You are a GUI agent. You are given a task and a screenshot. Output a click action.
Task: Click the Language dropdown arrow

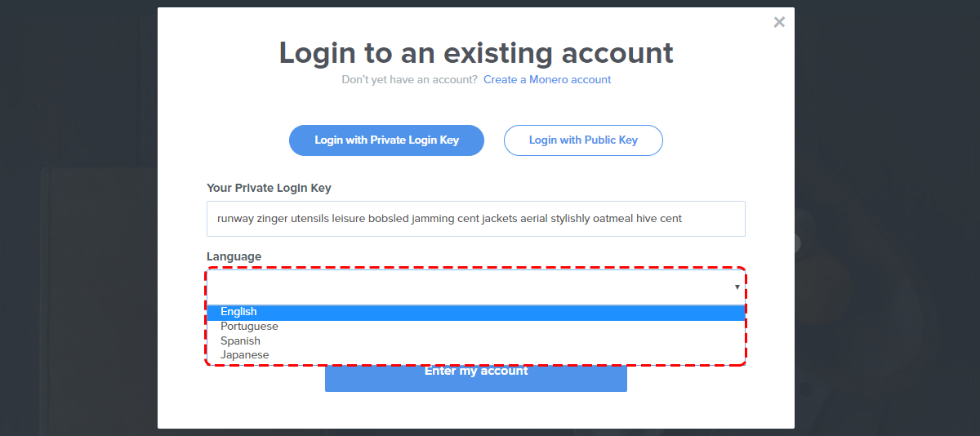737,287
